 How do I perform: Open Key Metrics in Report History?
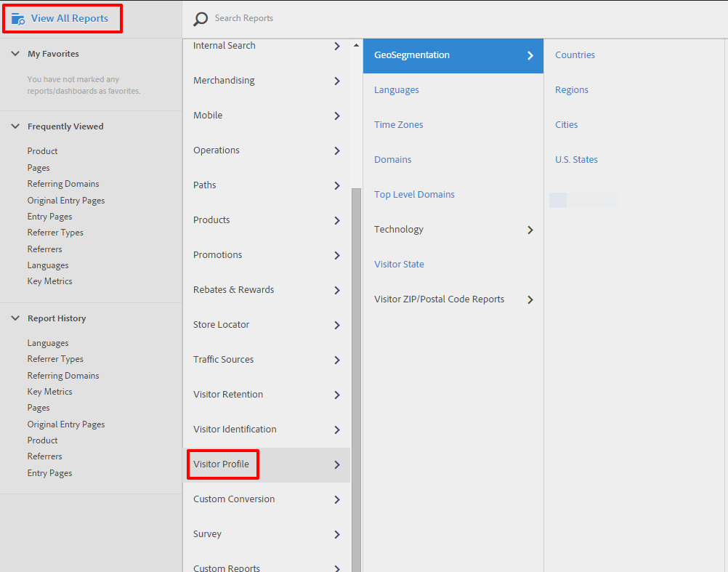click(x=49, y=392)
